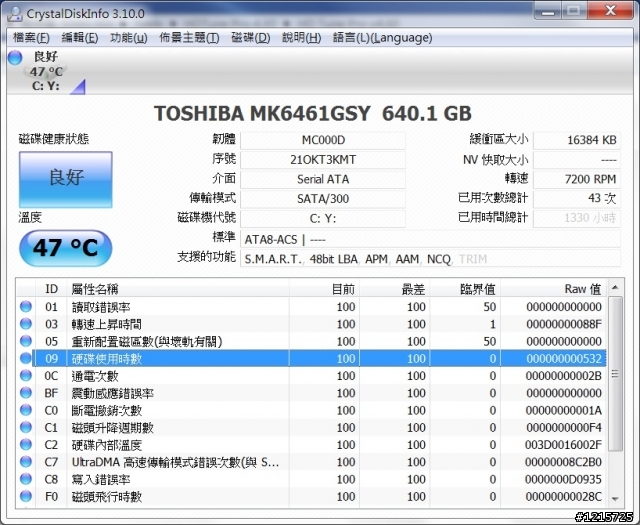Open the 檔案(F) menu

tap(31, 38)
